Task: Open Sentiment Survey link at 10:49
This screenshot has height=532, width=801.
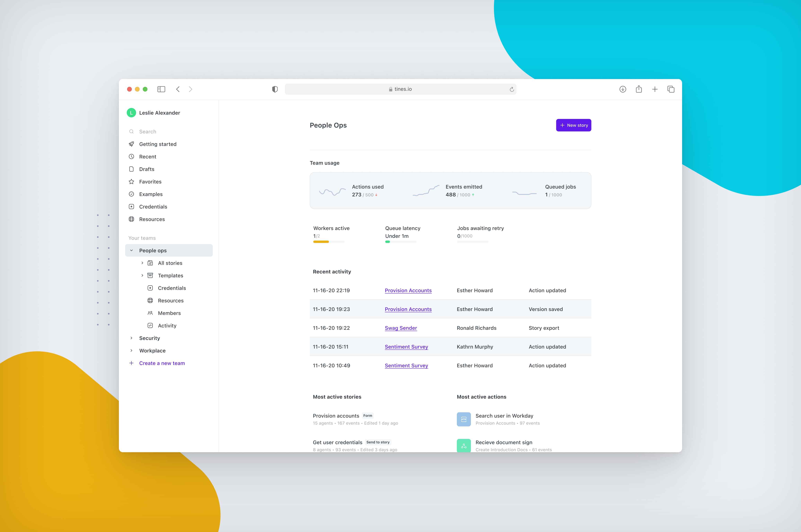Action: 406,365
